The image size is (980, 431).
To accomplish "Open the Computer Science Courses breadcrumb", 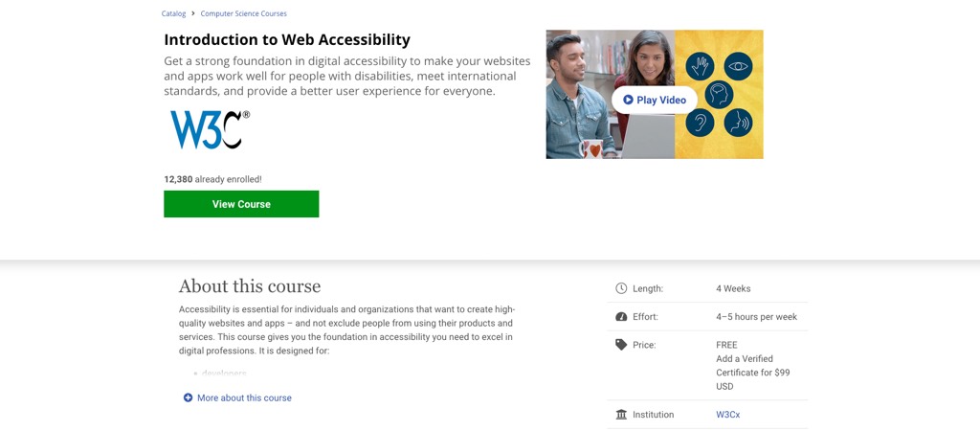I will click(x=243, y=14).
